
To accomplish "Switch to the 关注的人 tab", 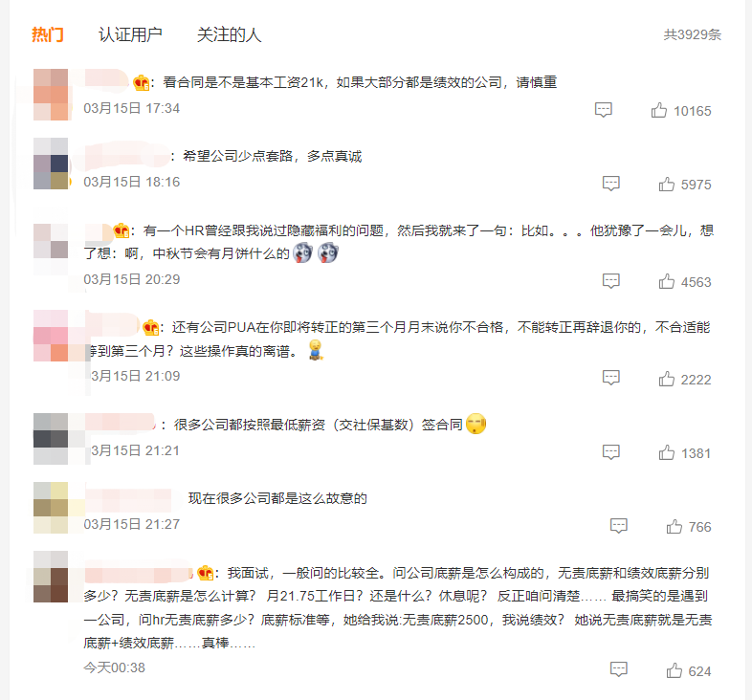I will (x=229, y=34).
